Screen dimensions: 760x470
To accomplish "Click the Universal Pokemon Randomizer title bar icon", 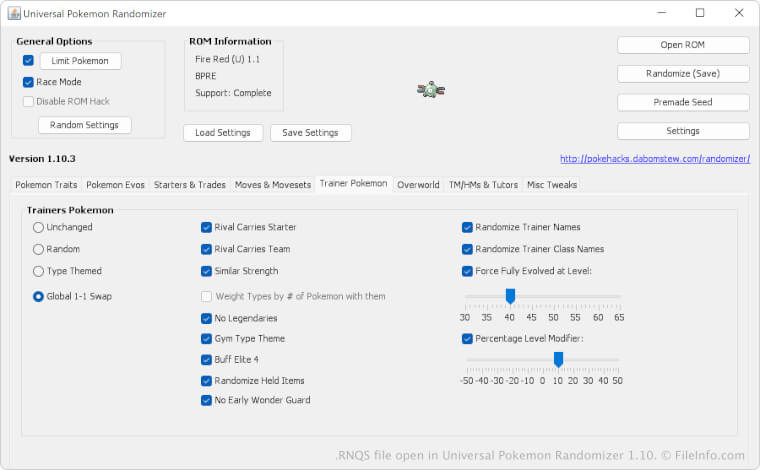I will click(12, 13).
